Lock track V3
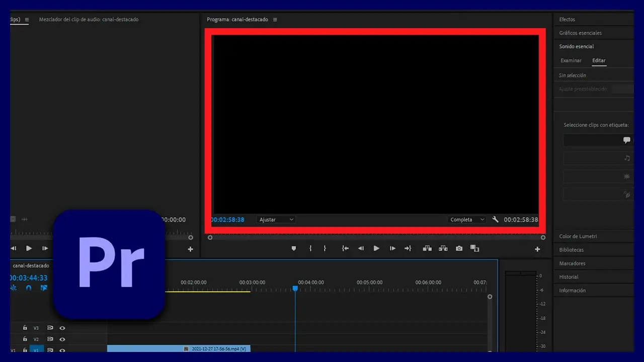Image resolution: width=644 pixels, height=362 pixels. 25,328
